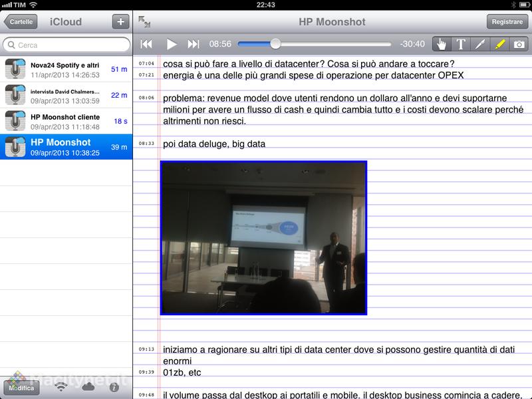Click the Cerca search field
Image resolution: width=532 pixels, height=399 pixels.
pyautogui.click(x=66, y=45)
